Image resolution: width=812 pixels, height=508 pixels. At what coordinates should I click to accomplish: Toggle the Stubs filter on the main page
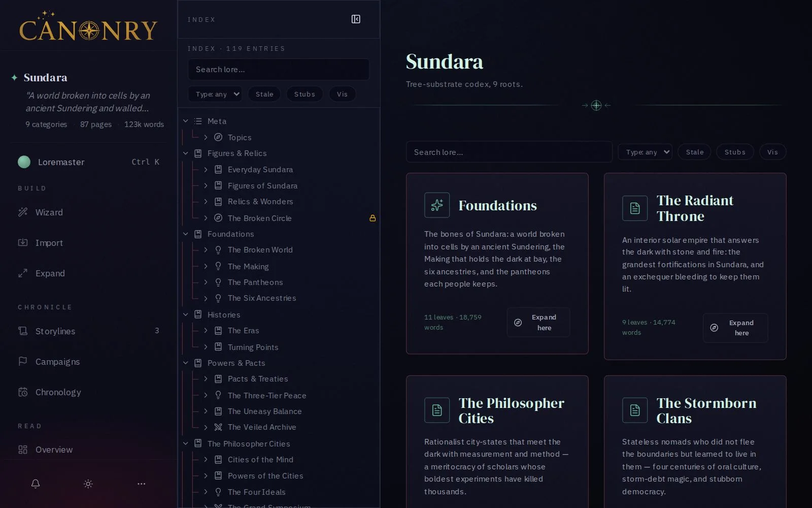[735, 152]
